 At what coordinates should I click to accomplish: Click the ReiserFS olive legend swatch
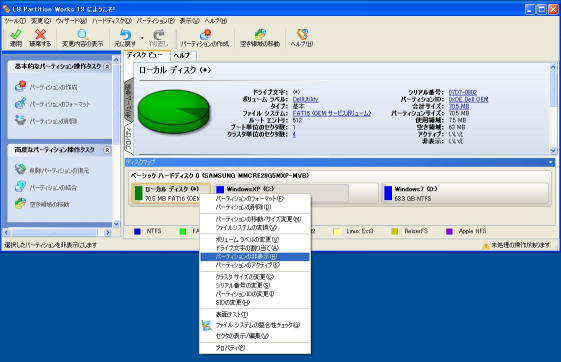tap(395, 231)
